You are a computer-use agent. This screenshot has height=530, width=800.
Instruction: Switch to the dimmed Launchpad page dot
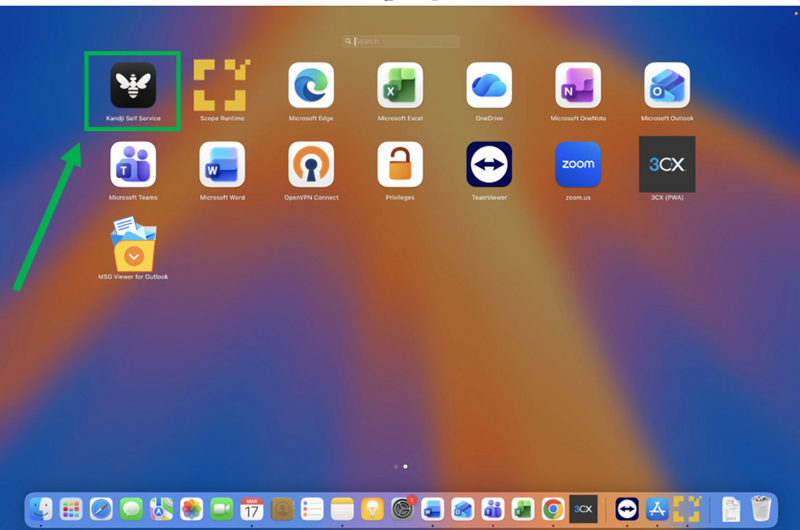(x=396, y=466)
